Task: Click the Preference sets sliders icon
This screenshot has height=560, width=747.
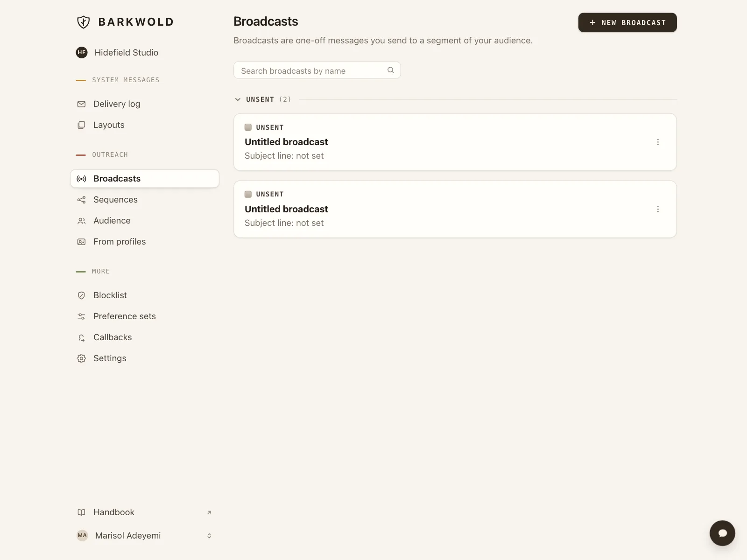Action: pyautogui.click(x=81, y=316)
